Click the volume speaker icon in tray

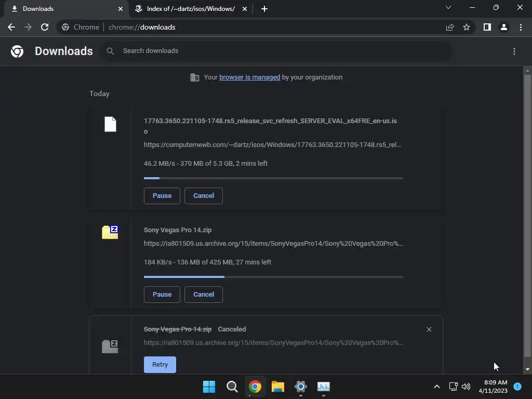(x=466, y=387)
